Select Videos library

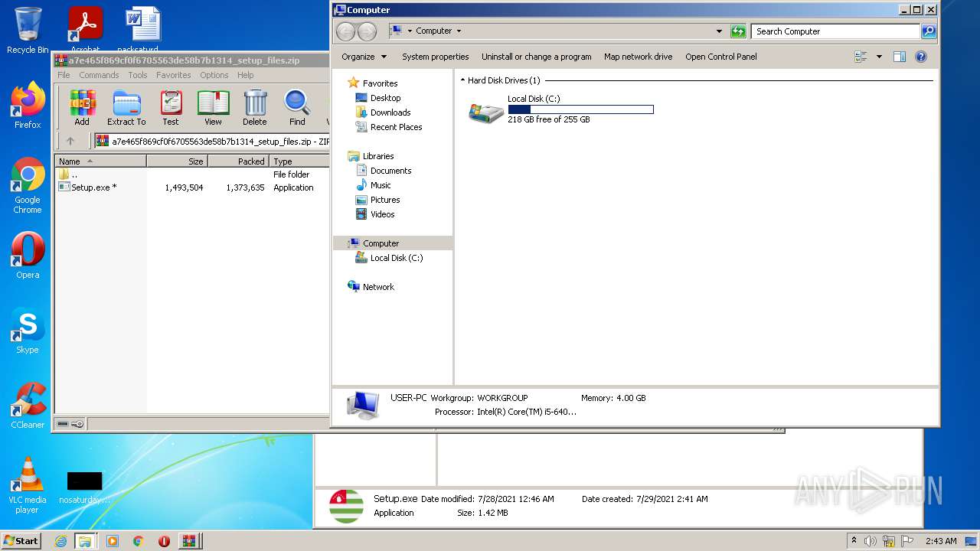tap(382, 214)
